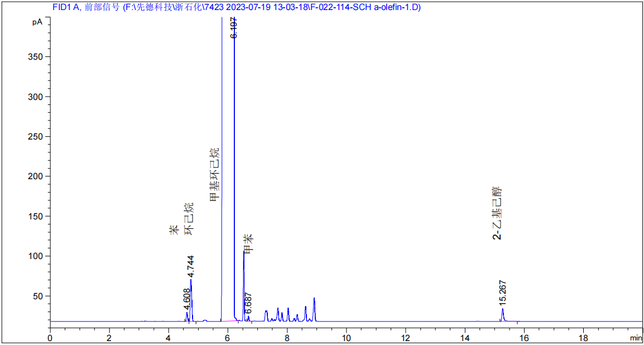
Task: Select the 甲基环己烷 peak label
Action: click(214, 175)
